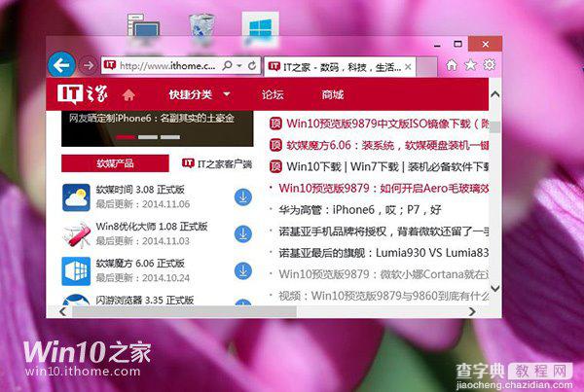Open the 软媒时间 3.08 正式版 link
This screenshot has width=584, height=392.
140,190
